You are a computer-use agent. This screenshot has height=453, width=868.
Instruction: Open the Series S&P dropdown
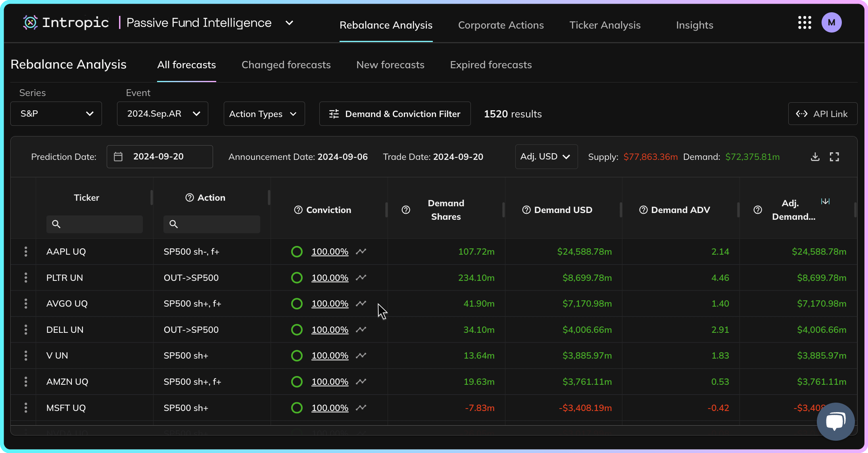(x=56, y=114)
